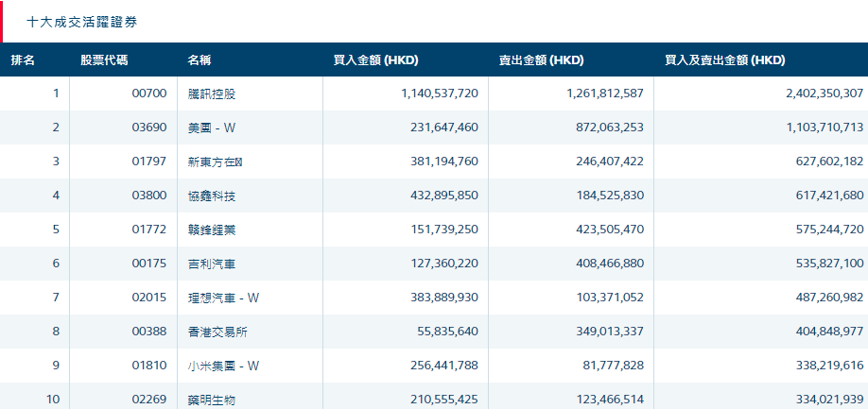Click buy amount 210,555,425
This screenshot has width=868, height=409.
[x=444, y=400]
